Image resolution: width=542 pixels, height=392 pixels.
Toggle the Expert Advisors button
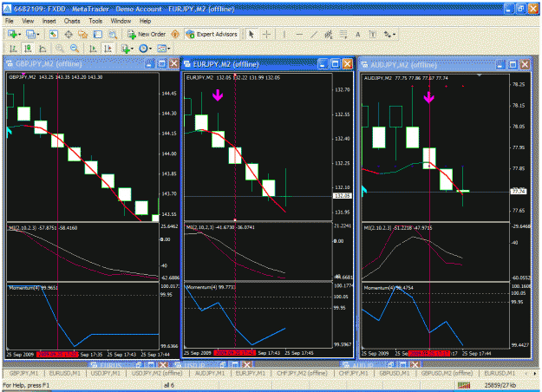[212, 34]
